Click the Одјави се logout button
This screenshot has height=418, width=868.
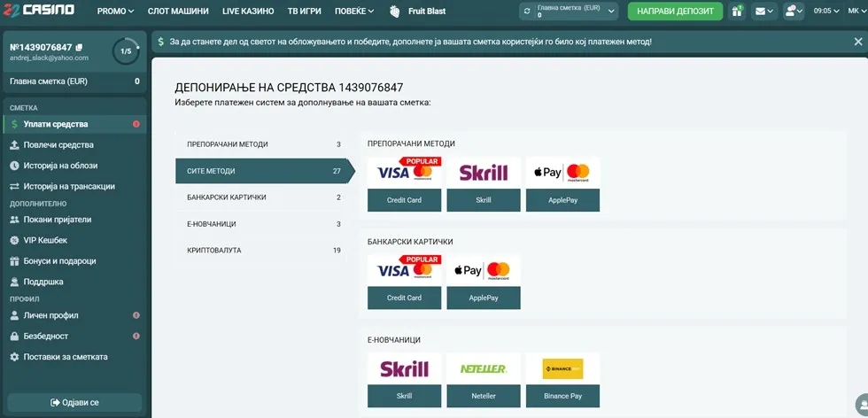[74, 402]
